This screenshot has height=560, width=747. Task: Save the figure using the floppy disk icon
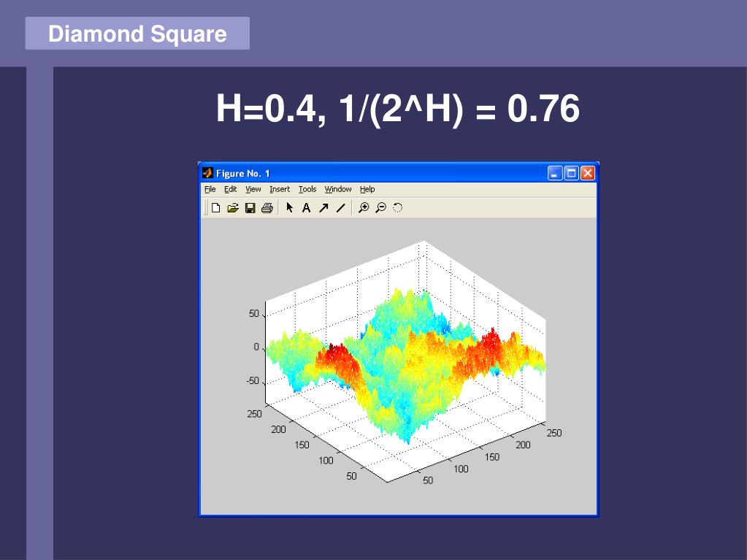[x=250, y=207]
